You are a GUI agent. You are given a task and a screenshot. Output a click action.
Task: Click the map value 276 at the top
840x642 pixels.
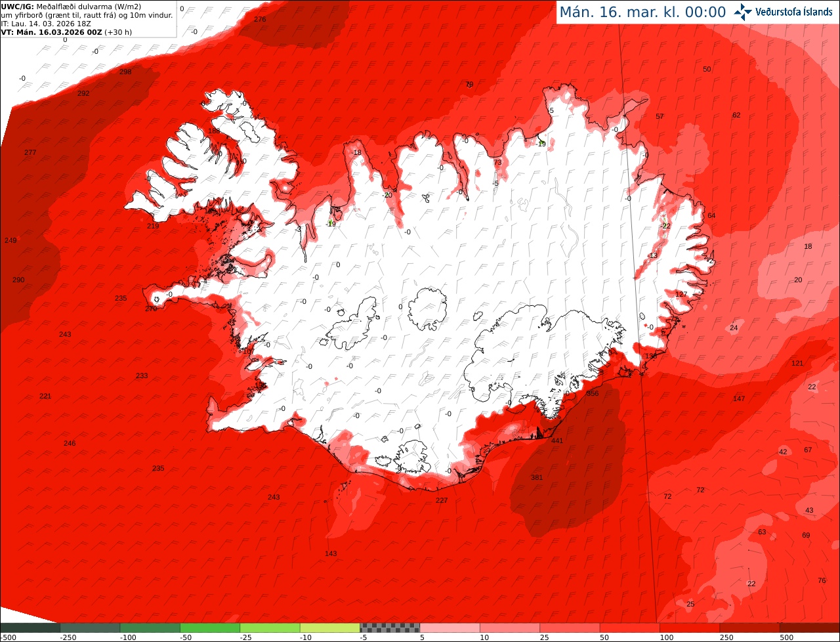coord(260,19)
